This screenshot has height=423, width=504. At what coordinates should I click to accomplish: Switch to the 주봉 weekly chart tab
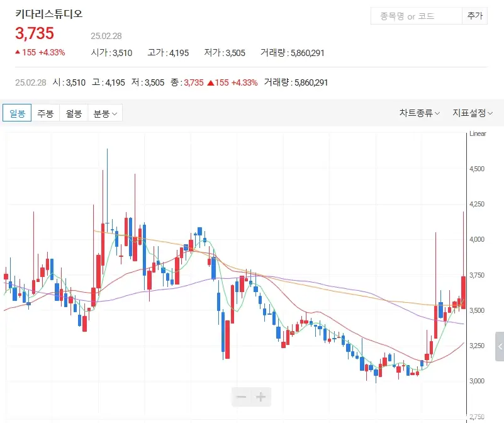click(x=45, y=113)
